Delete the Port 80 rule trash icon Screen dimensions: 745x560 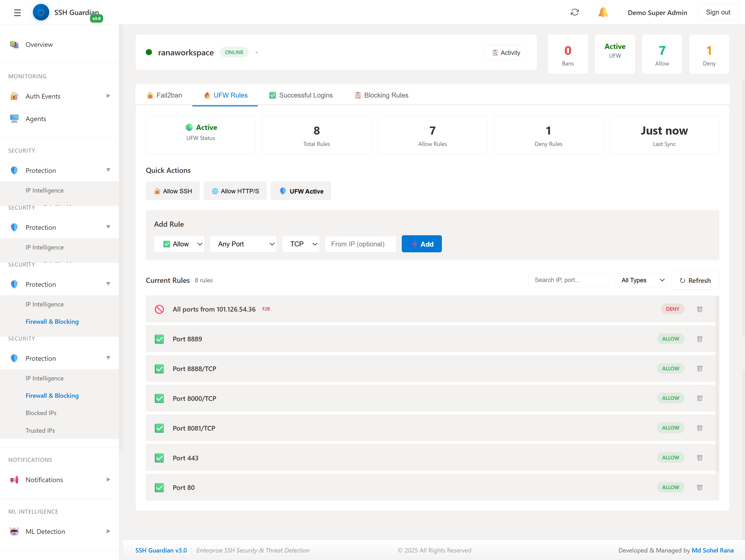click(699, 487)
